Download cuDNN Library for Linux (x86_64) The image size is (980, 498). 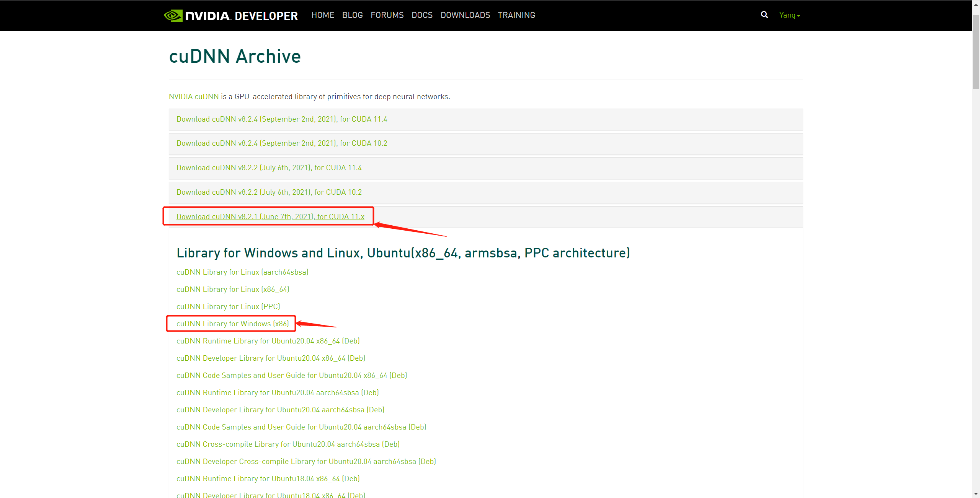232,290
